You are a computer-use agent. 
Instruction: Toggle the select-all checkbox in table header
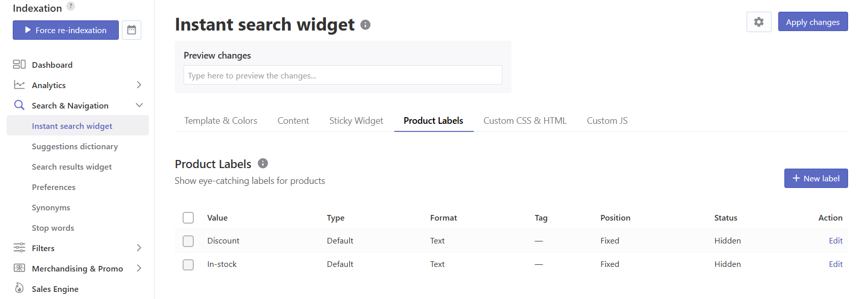[x=188, y=218]
